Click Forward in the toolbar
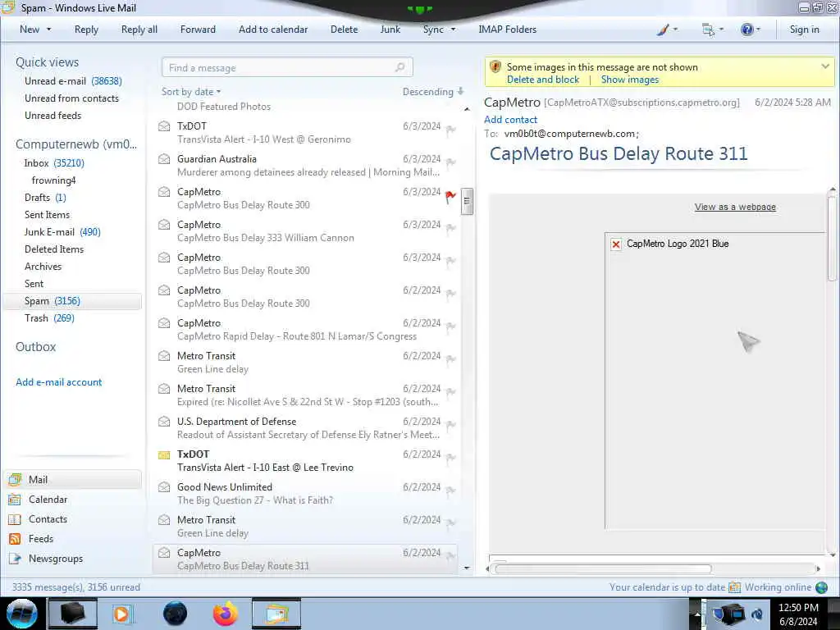The height and width of the screenshot is (630, 840). 198,30
